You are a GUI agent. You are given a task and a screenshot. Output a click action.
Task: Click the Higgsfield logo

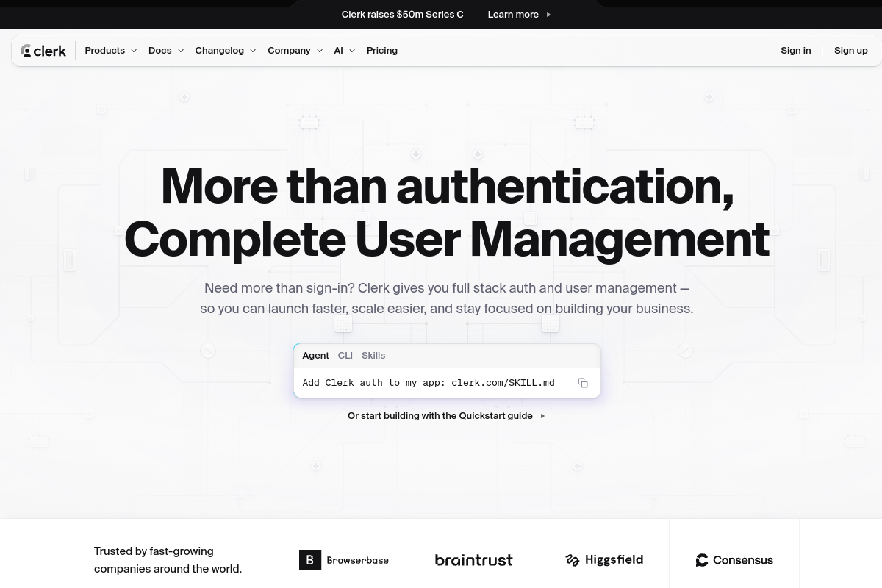604,560
